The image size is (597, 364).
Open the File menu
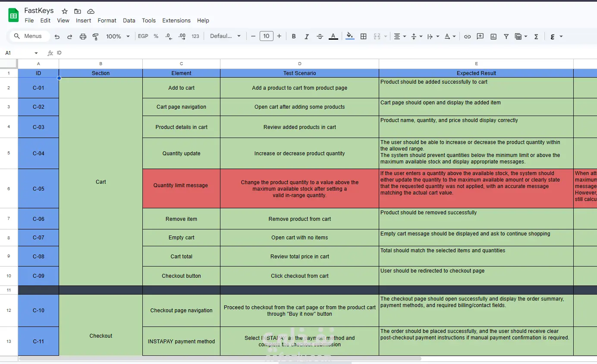29,20
